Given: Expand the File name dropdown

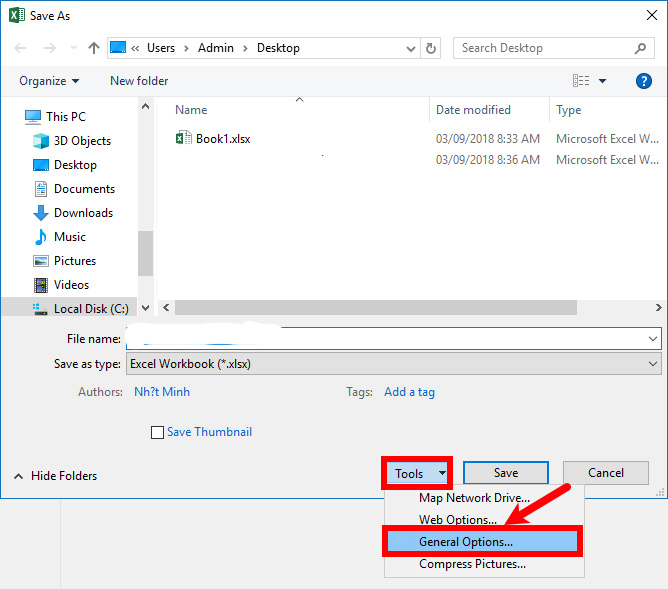Looking at the screenshot, I should coord(653,339).
